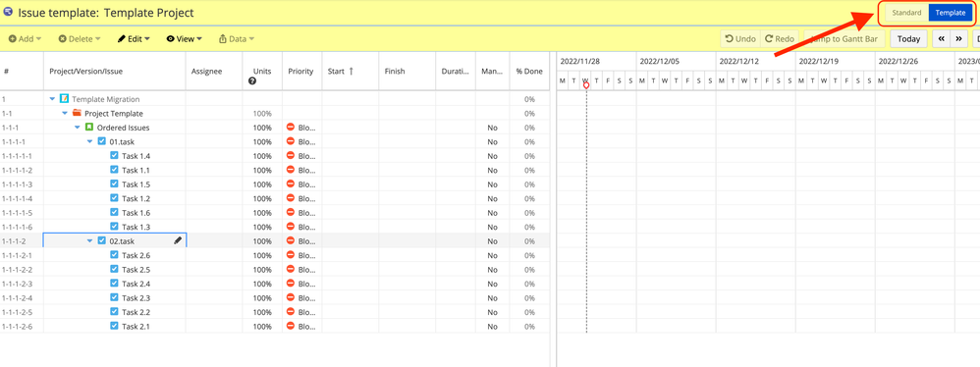Move the Gantt chart forward with the double-right arrow

point(958,38)
